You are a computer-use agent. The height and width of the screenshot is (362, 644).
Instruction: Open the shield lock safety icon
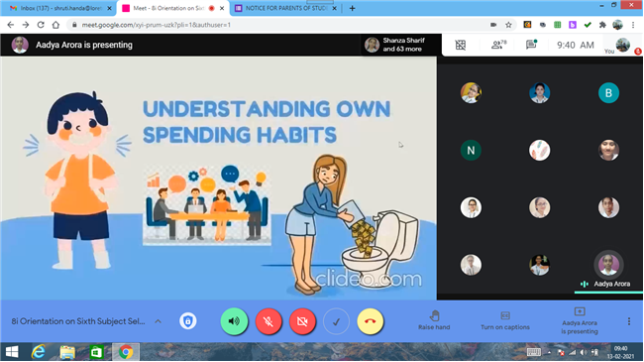click(187, 321)
